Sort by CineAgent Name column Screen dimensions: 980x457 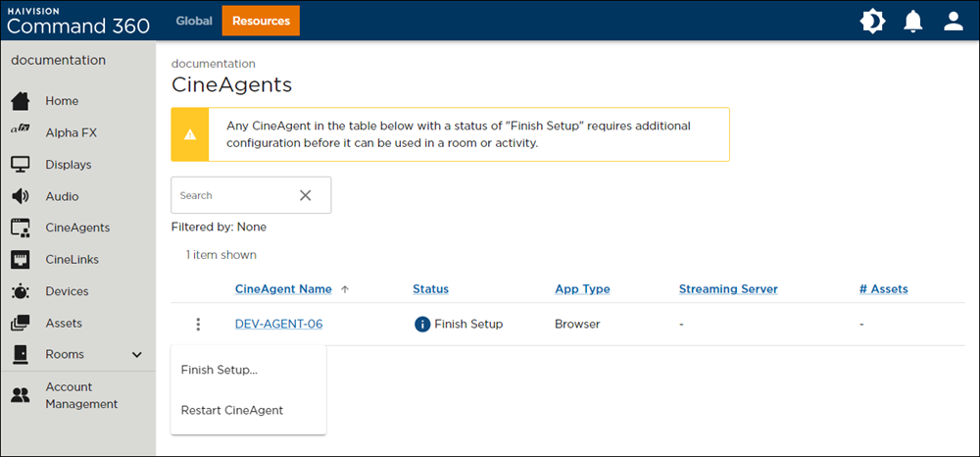coord(283,289)
